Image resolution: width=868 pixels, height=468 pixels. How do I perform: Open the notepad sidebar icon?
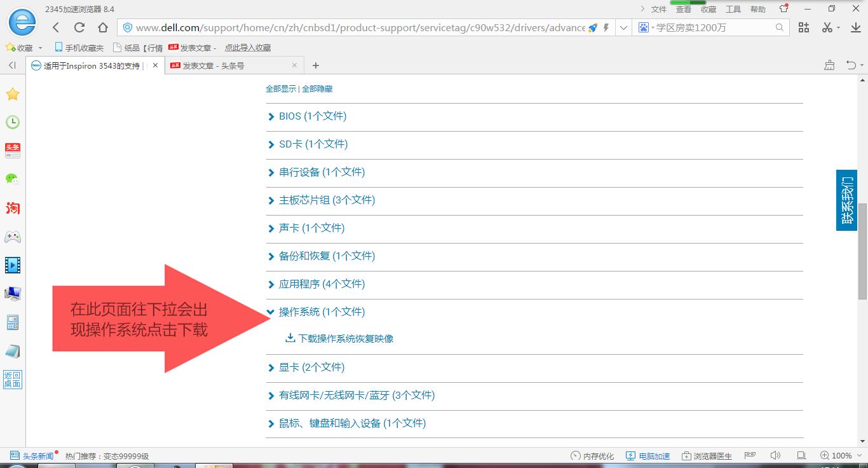click(13, 350)
